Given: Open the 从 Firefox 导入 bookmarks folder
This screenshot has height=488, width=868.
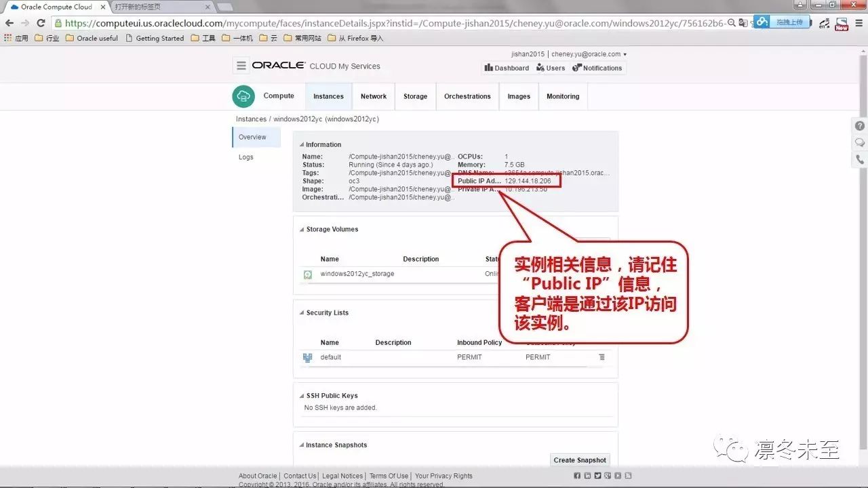Looking at the screenshot, I should pos(355,38).
